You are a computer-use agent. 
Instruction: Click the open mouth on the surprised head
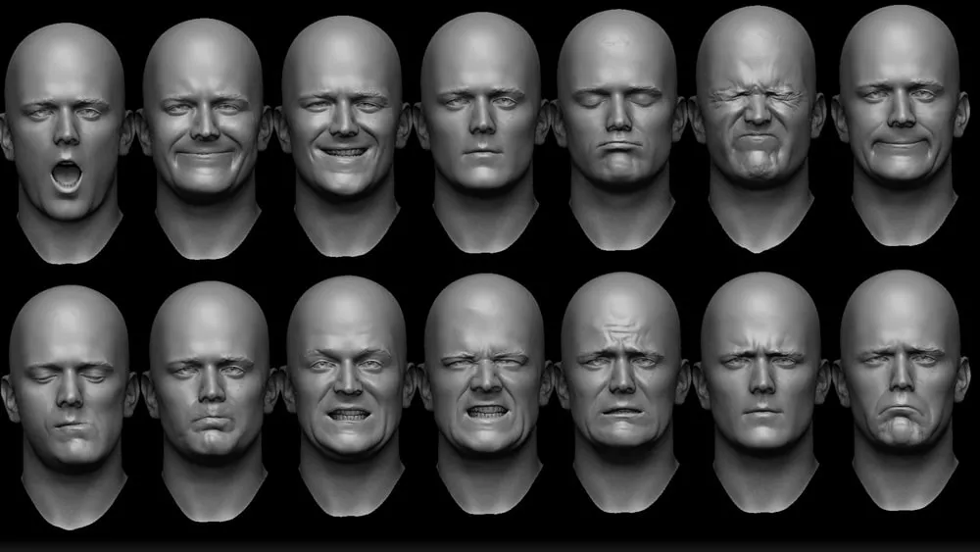66,175
